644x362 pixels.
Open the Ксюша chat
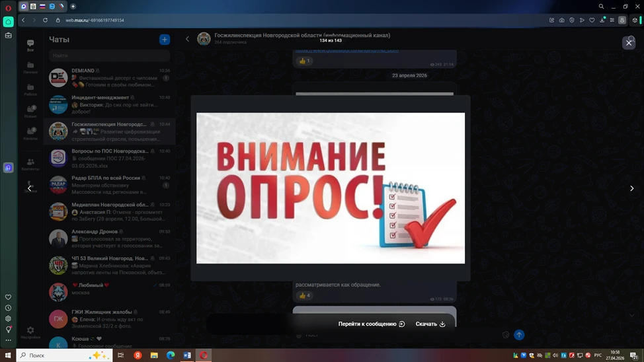pos(109,342)
